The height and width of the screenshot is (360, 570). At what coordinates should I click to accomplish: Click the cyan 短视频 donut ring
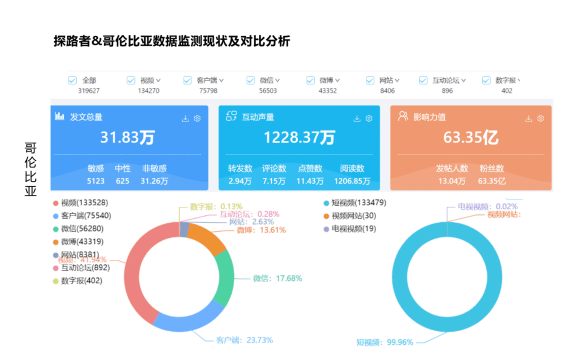400,277
